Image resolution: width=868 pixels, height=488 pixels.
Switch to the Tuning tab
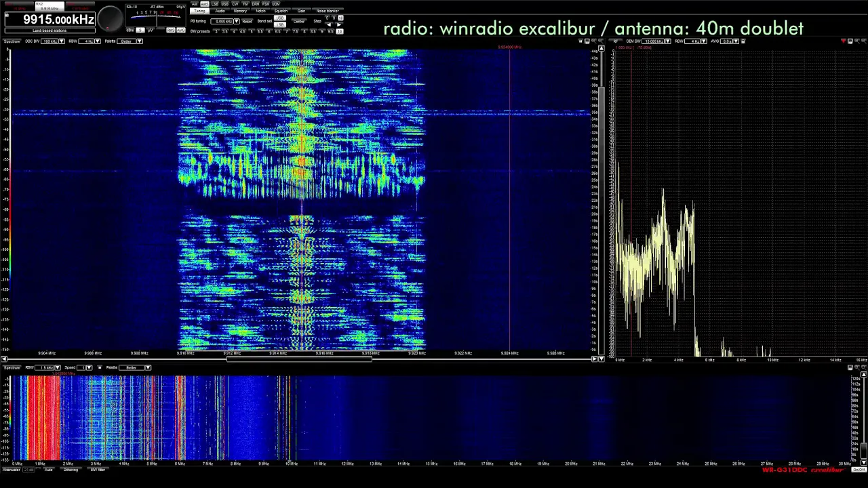pos(199,11)
